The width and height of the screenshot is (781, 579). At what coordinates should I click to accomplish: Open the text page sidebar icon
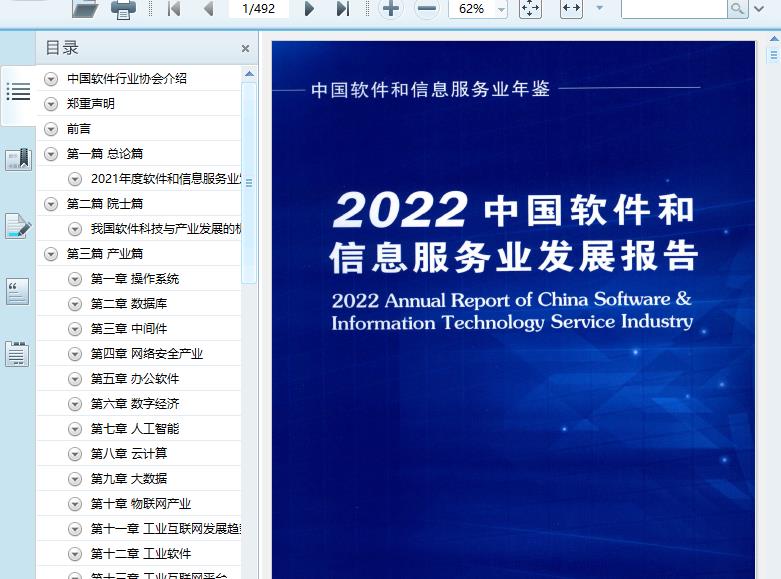17,354
